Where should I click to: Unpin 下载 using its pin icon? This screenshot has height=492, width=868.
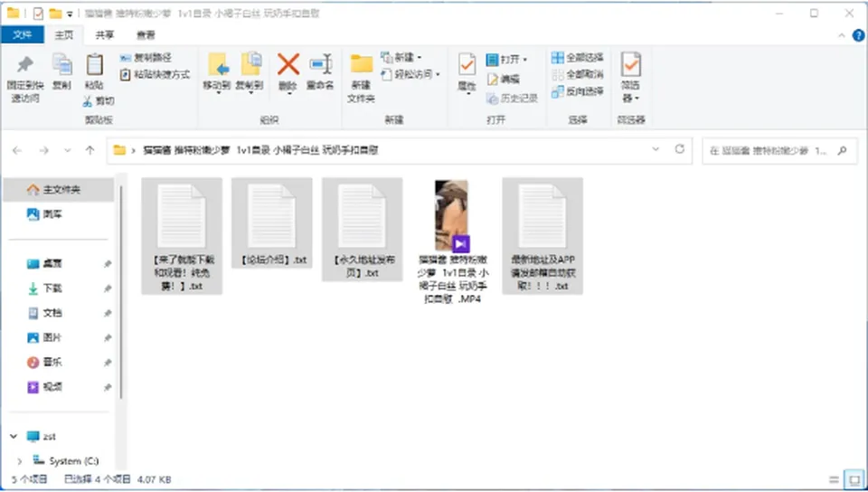[x=108, y=289]
